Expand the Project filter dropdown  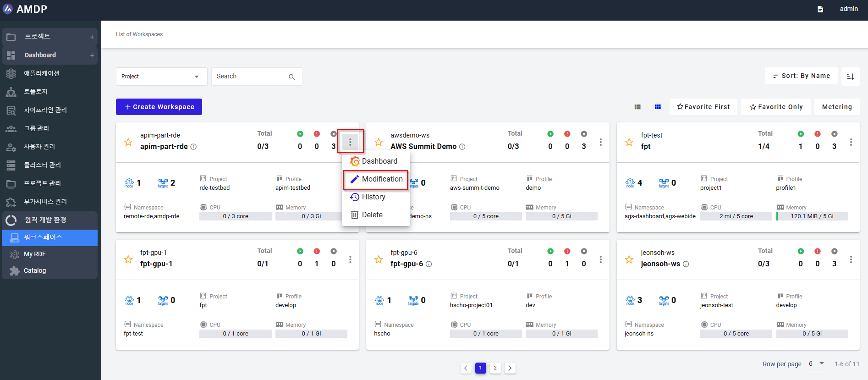point(161,77)
